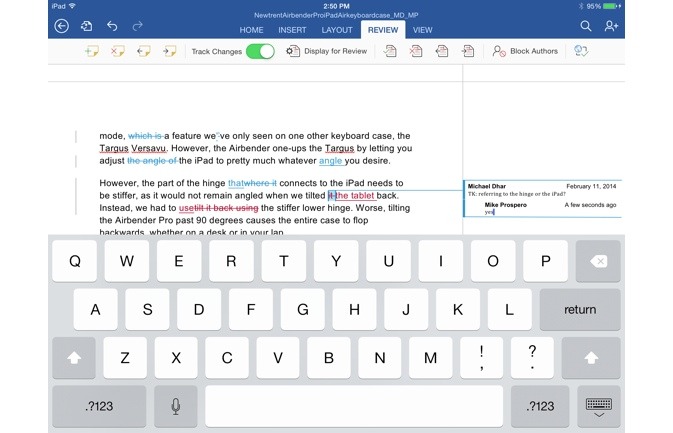Screen dimensions: 673x433
Task: Tap the left .?123 key
Action: click(99, 406)
